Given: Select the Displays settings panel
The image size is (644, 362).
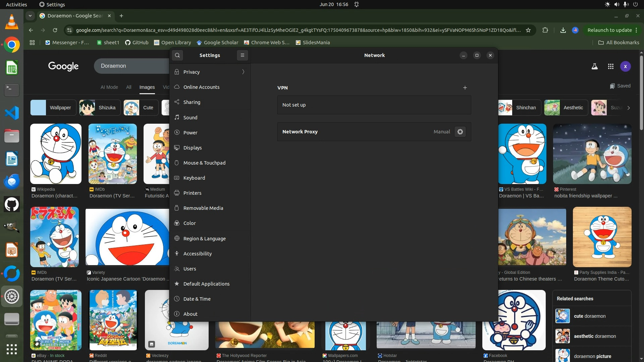Looking at the screenshot, I should (193, 148).
